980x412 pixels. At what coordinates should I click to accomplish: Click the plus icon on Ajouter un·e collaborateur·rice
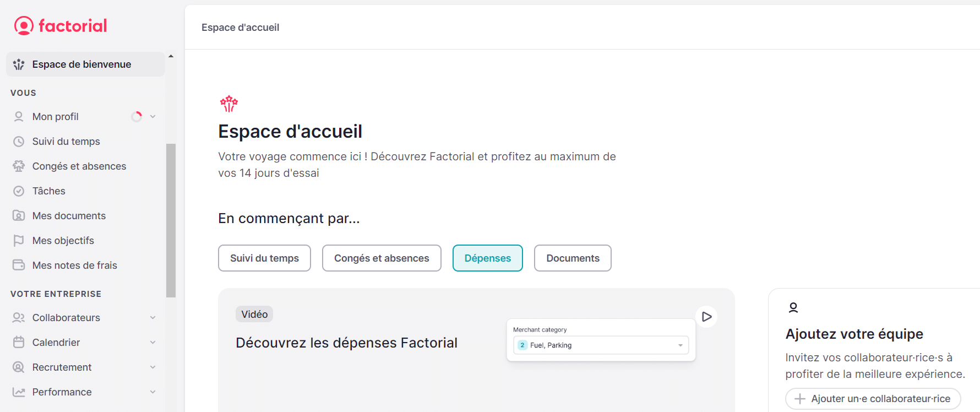tap(800, 399)
